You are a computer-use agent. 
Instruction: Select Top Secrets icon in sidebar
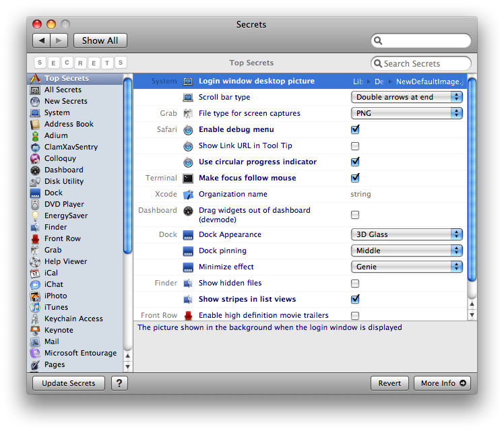[x=35, y=78]
